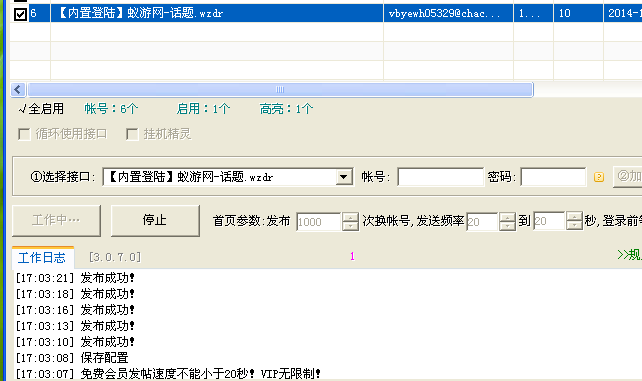The image size is (642, 381).
Task: Click the second frequency field after 到
Action: coord(549,221)
